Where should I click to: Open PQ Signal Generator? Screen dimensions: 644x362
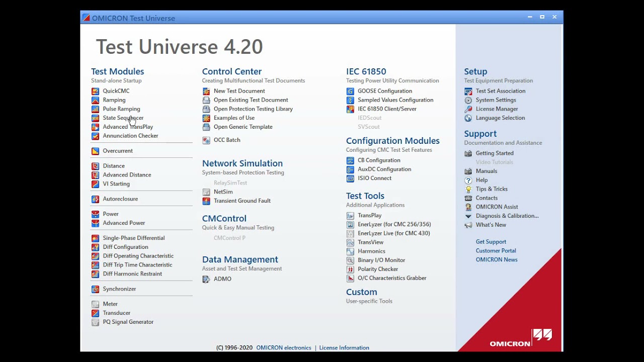pos(128,322)
